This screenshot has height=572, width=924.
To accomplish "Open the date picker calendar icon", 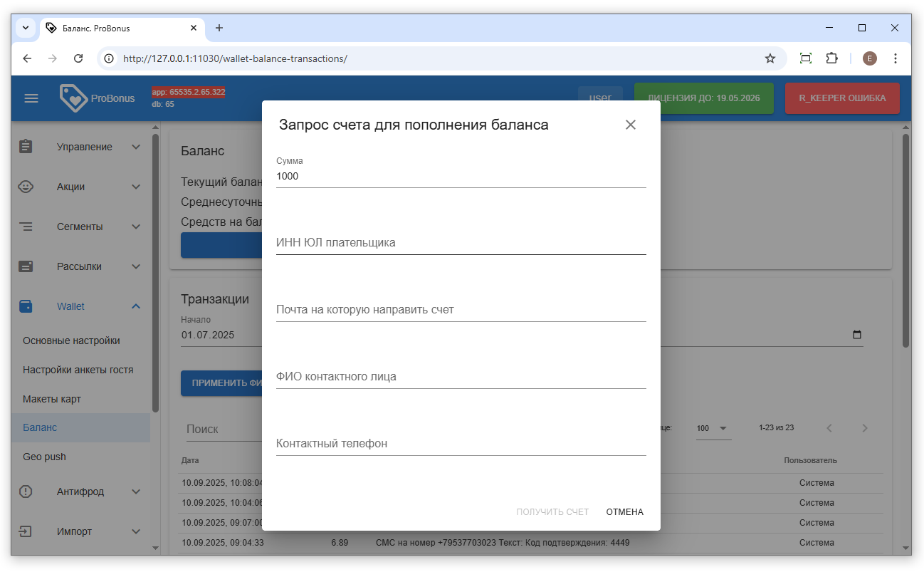I will pos(856,335).
